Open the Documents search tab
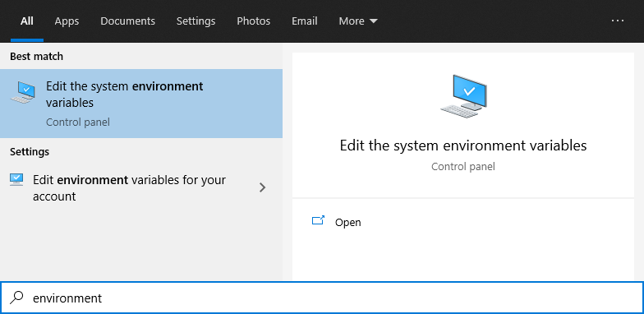This screenshot has width=644, height=314. pos(128,21)
